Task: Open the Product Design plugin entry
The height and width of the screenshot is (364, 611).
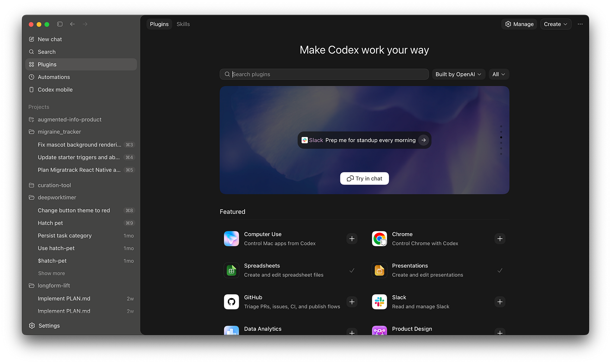Action: 439,330
